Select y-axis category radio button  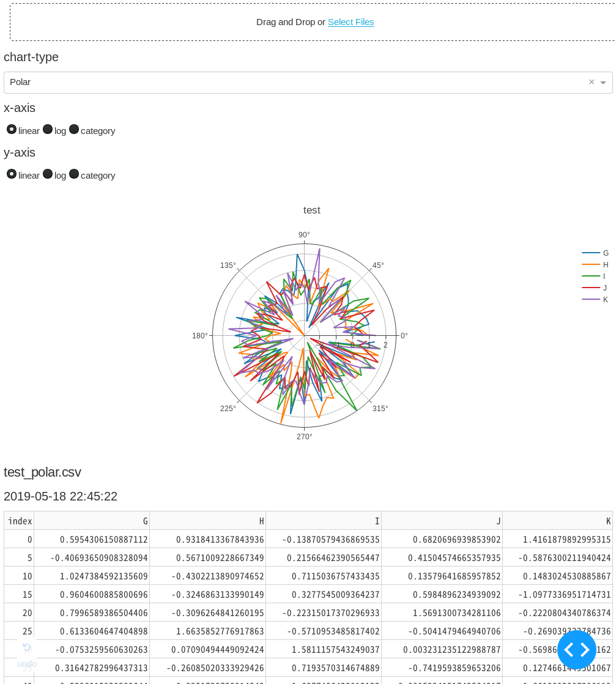(x=74, y=174)
